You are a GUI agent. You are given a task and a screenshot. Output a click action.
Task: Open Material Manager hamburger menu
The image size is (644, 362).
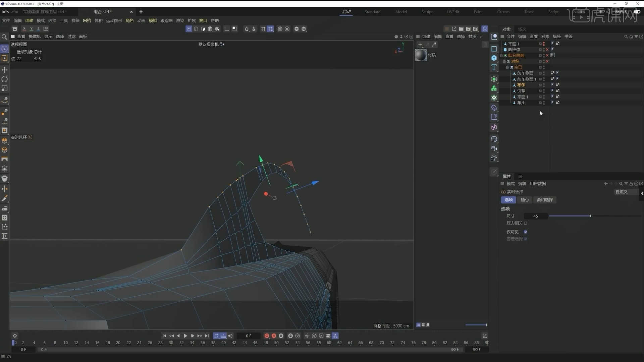pyautogui.click(x=418, y=37)
